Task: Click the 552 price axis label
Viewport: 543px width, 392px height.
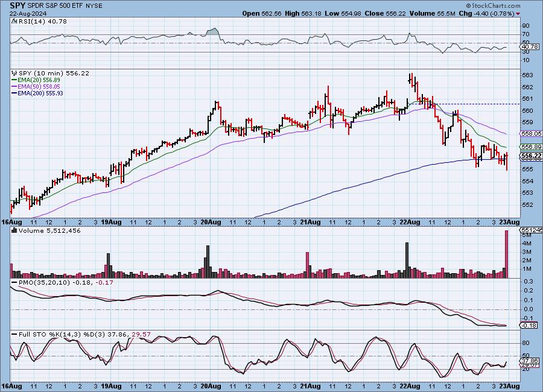Action: point(527,204)
